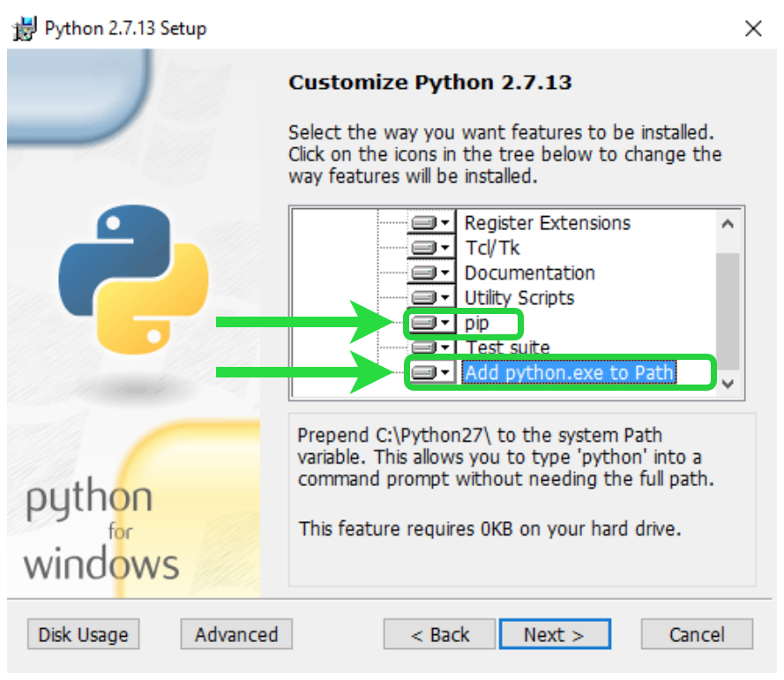Click the Python installer icon in title bar

point(24,27)
